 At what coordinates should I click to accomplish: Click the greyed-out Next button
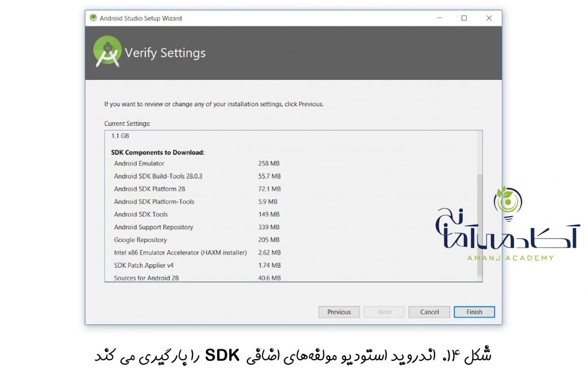(x=384, y=312)
